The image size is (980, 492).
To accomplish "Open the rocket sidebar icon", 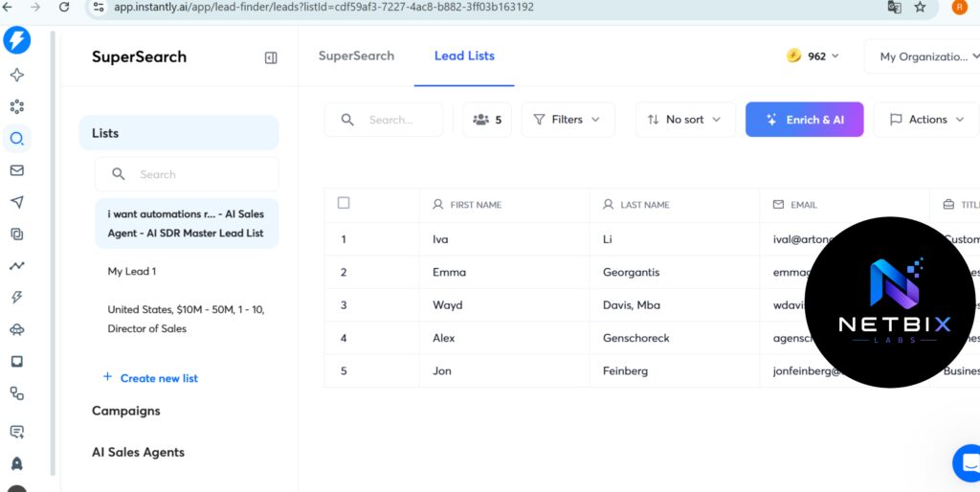I will point(17,463).
